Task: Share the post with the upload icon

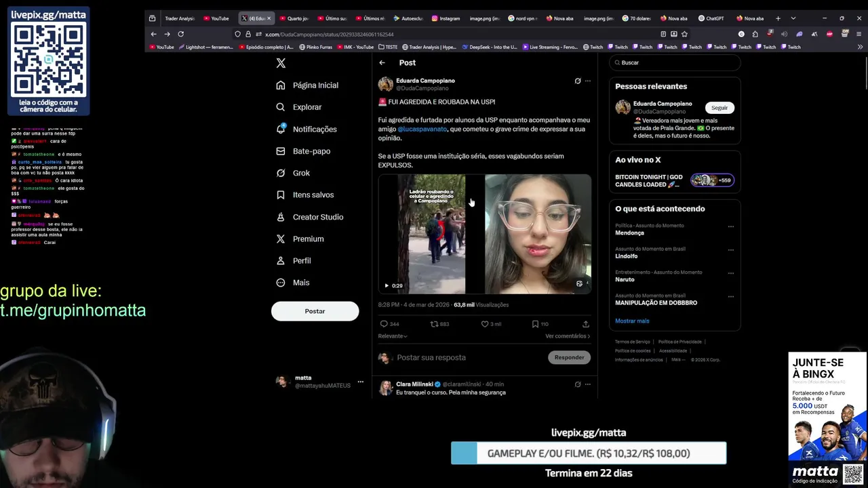Action: pyautogui.click(x=586, y=324)
